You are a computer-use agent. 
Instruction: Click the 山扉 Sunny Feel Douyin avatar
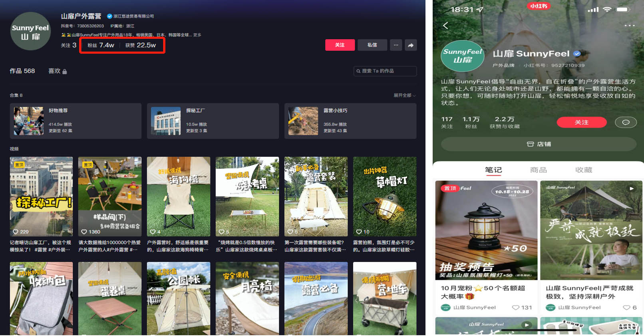(x=30, y=32)
